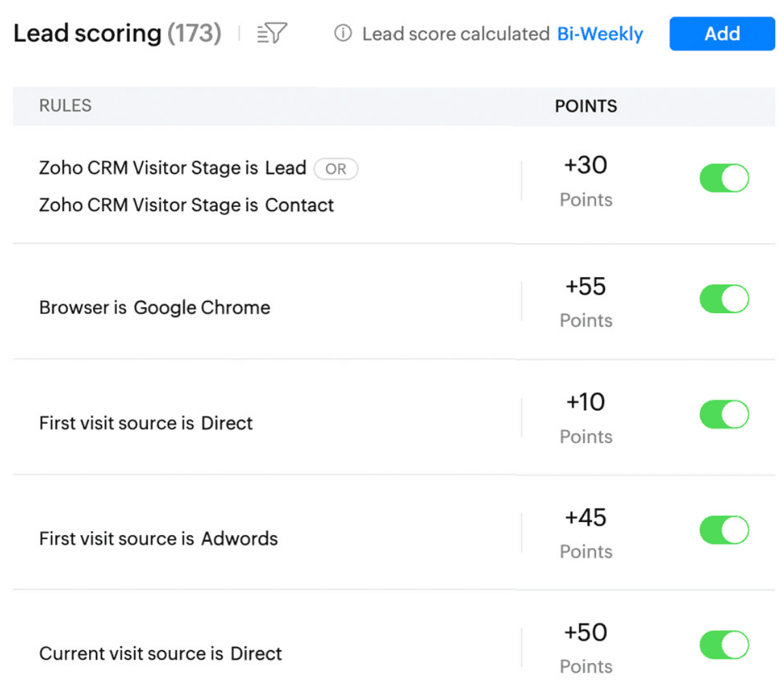Image resolution: width=784 pixels, height=693 pixels.
Task: Click the First visit source is Direct rule
Action: point(146,423)
